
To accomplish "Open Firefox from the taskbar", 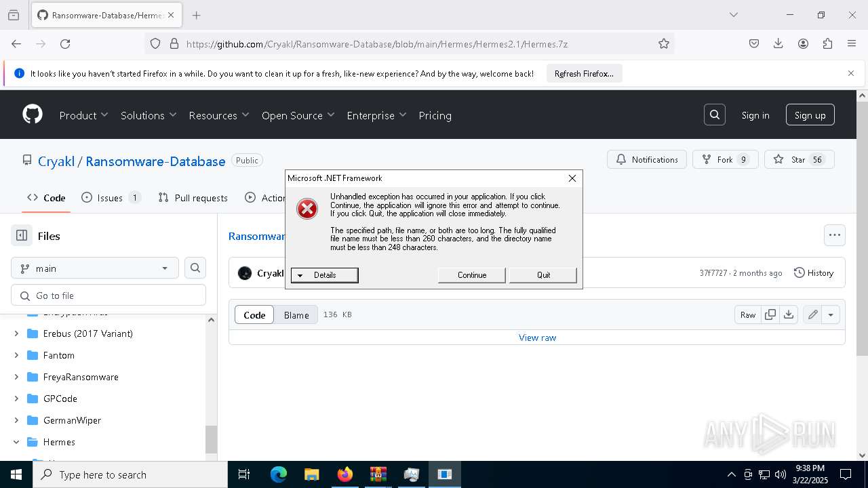I will pyautogui.click(x=344, y=474).
